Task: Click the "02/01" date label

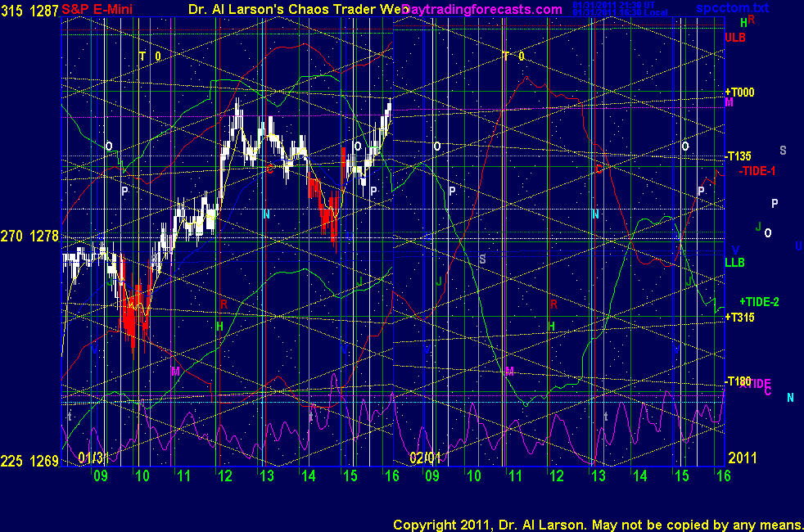Action: point(425,458)
